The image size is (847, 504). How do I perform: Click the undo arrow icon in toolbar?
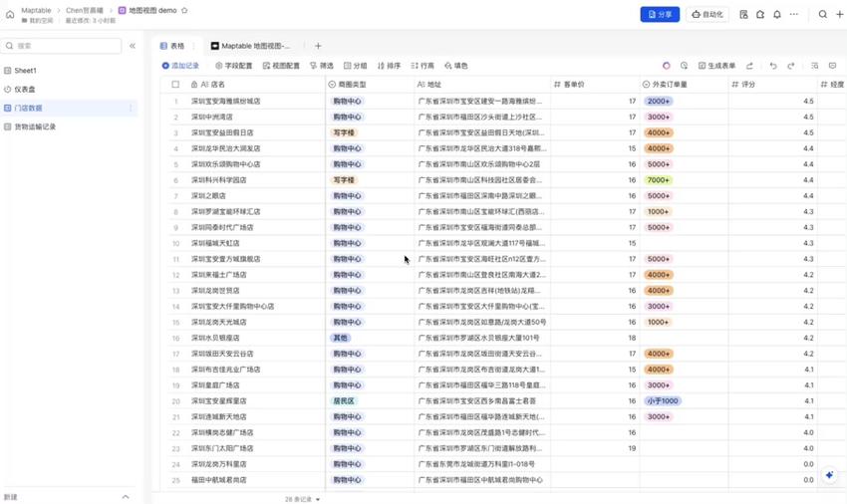[x=772, y=66]
